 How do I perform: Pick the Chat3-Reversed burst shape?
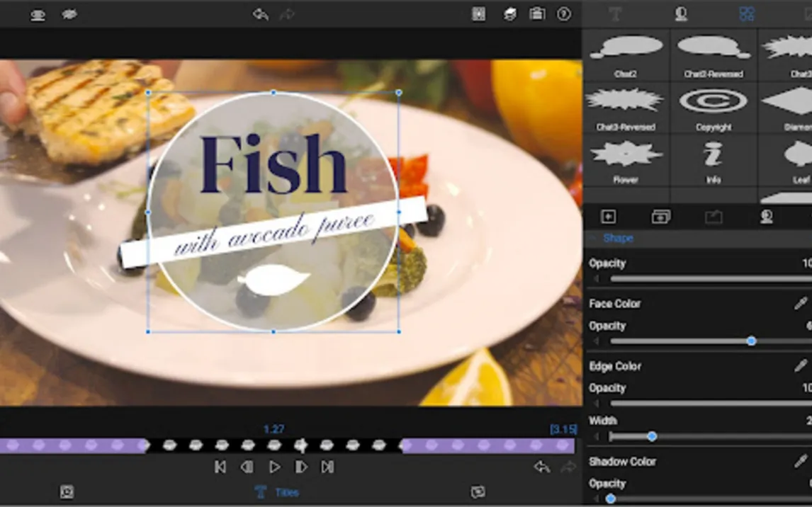click(625, 107)
